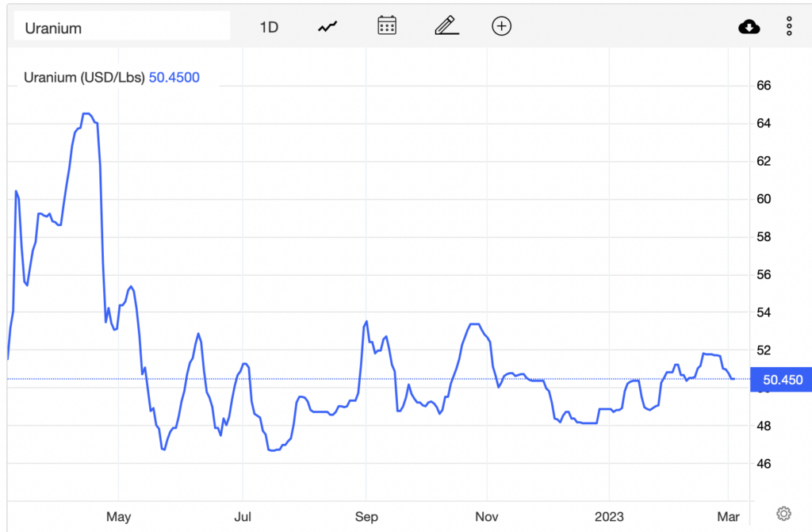Click the 58 price axis label
This screenshot has width=812, height=532.
click(764, 237)
